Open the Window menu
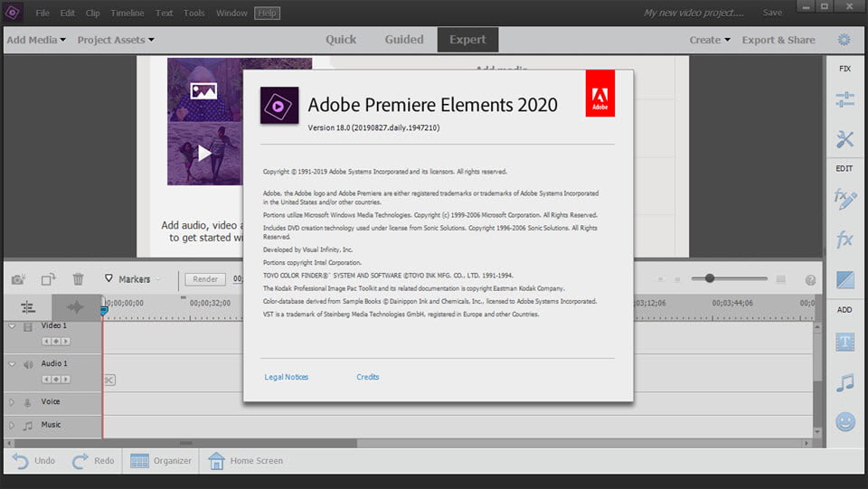 point(231,13)
